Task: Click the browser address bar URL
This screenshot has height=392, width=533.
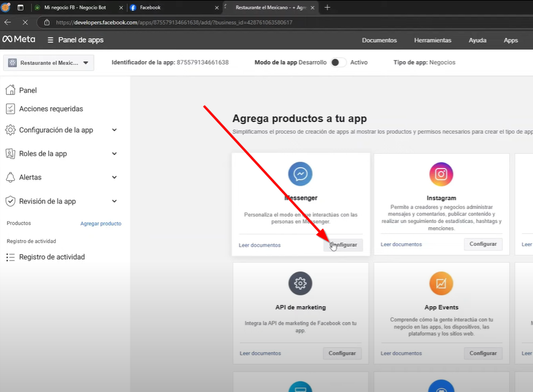Action: click(174, 23)
